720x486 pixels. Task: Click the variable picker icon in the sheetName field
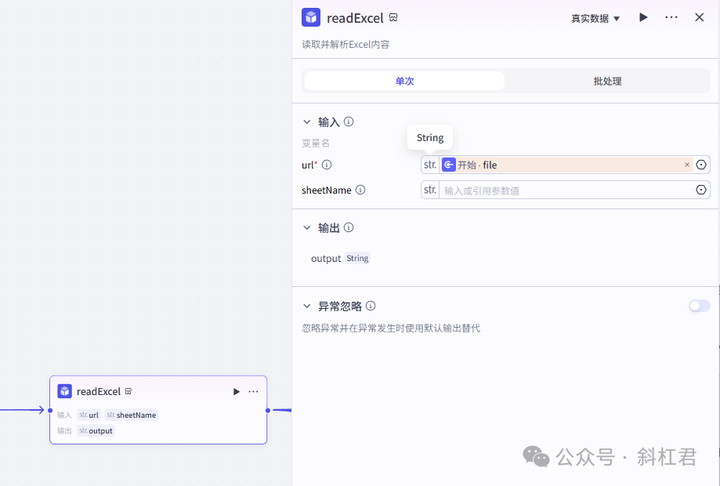click(x=701, y=190)
